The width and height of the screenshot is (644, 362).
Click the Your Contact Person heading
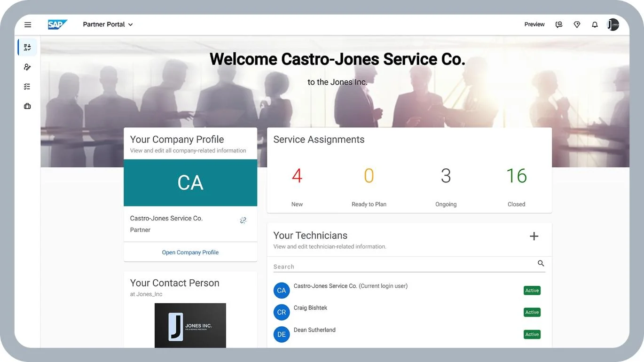pyautogui.click(x=174, y=283)
